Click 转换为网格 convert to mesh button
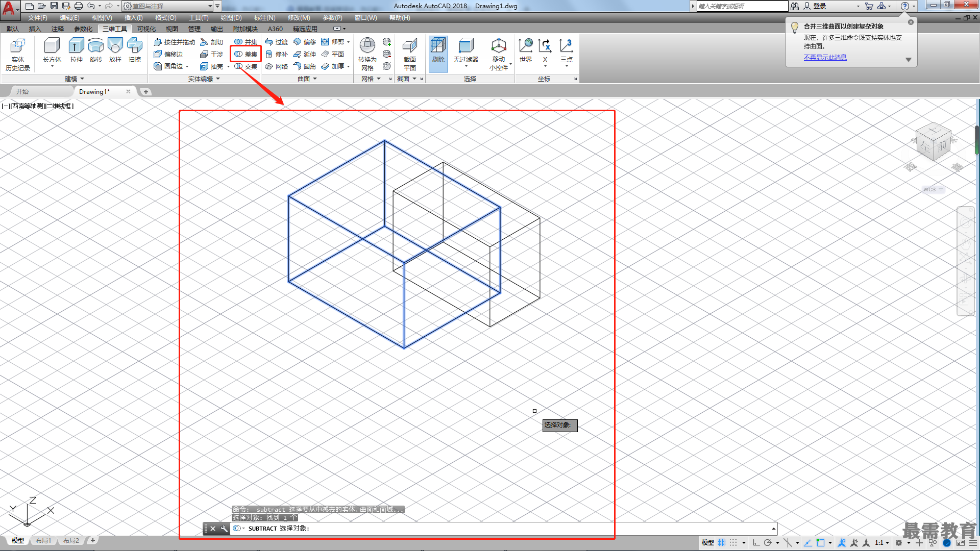 [x=367, y=54]
